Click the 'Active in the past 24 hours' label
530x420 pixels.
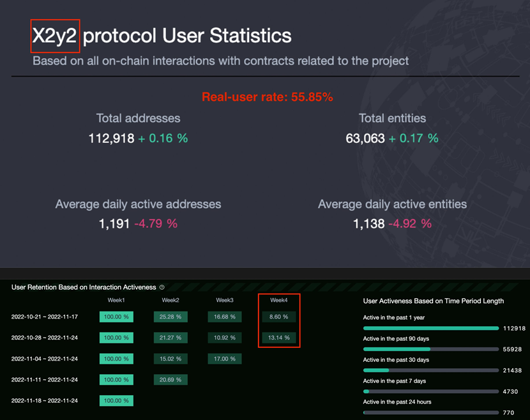(x=397, y=401)
